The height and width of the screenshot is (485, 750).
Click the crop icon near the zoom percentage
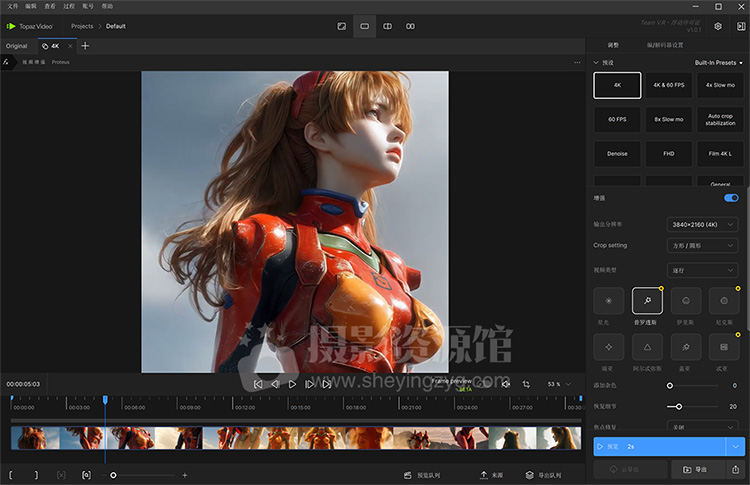coord(526,384)
